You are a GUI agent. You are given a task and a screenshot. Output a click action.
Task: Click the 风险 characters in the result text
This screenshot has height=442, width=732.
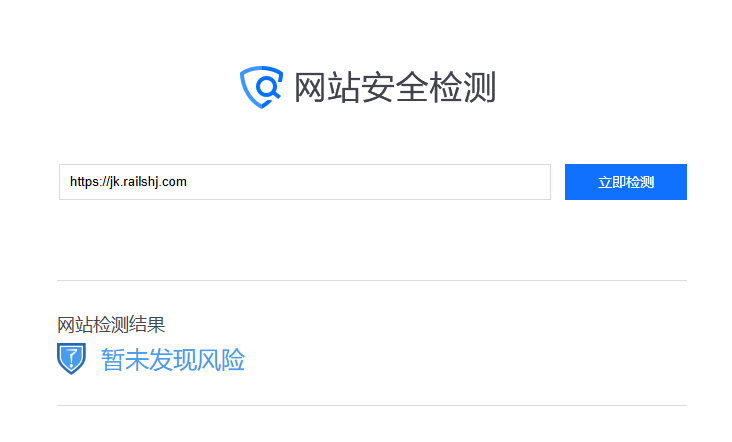coord(221,360)
